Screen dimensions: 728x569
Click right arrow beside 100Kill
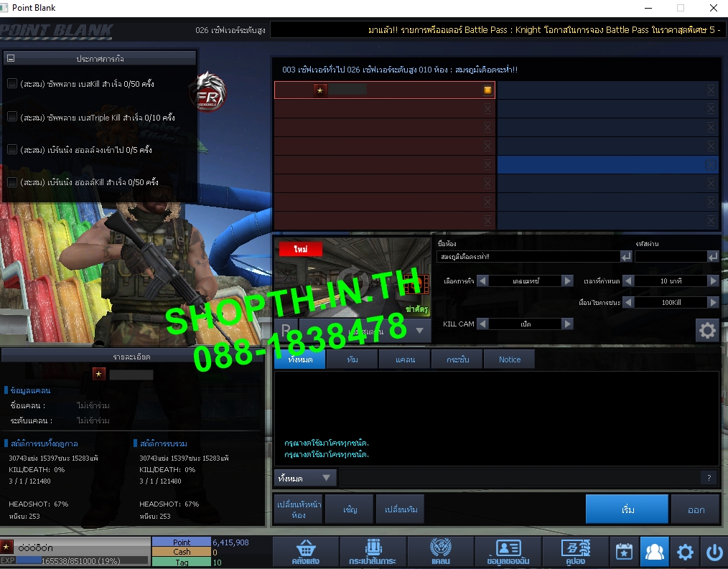(713, 302)
